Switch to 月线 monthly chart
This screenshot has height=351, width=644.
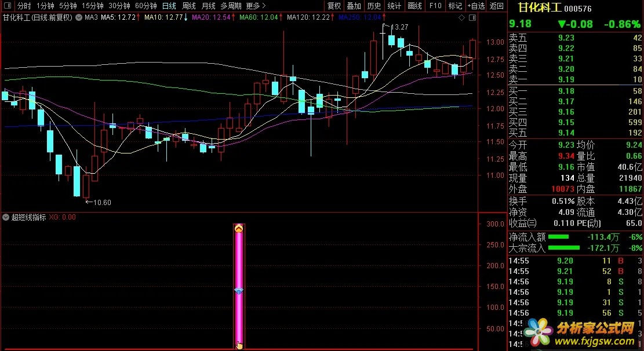208,6
